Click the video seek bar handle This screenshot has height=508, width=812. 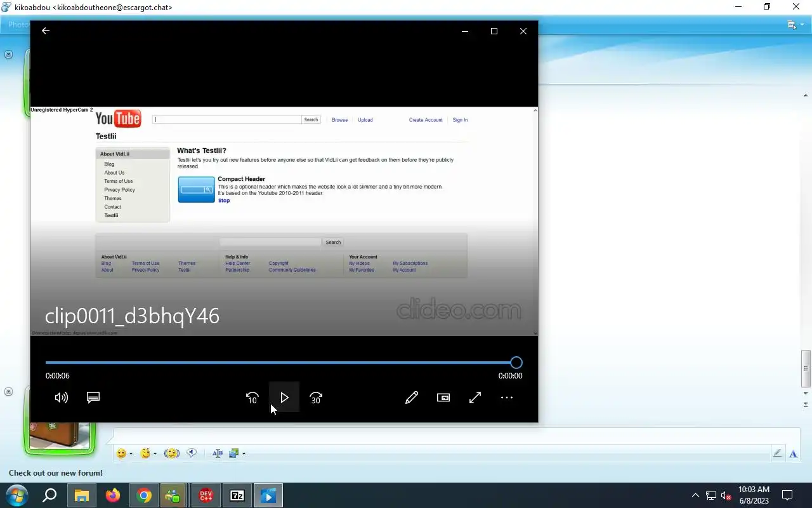click(x=516, y=363)
